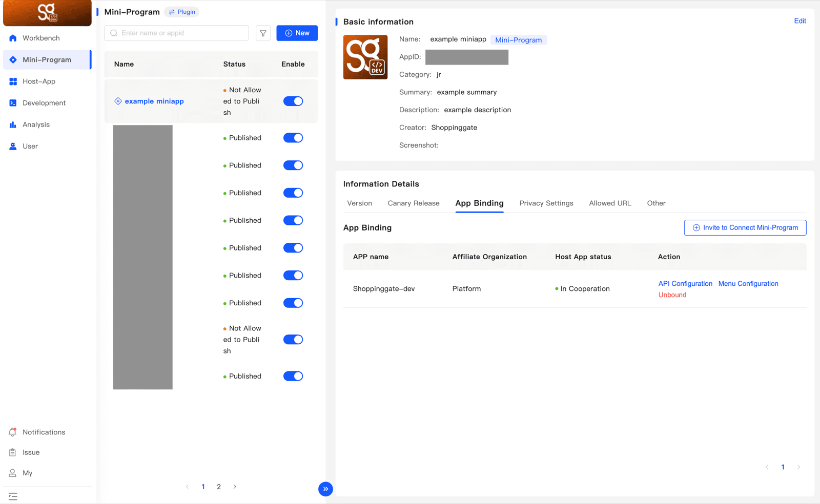The height and width of the screenshot is (504, 820).
Task: Click previous page arrow in App Binding
Action: tap(767, 467)
